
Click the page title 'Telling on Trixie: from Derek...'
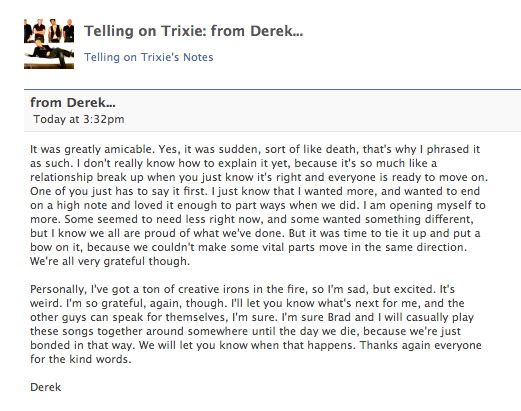point(193,31)
